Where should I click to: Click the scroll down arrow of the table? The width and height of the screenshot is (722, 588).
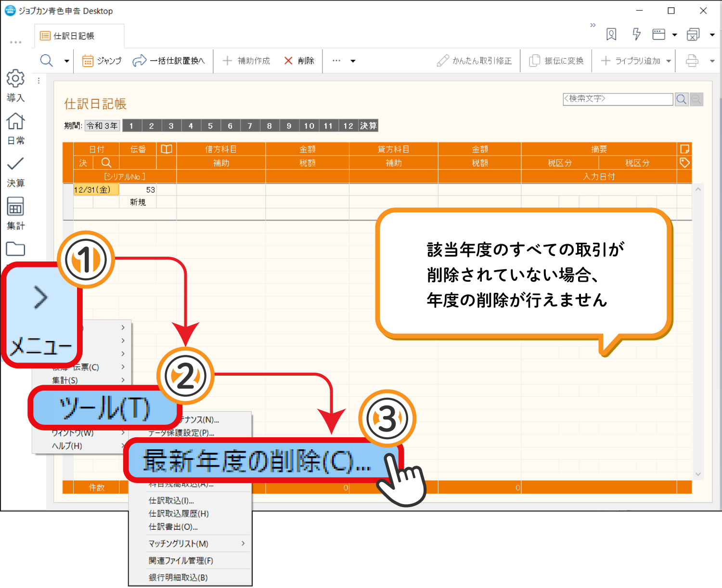698,474
